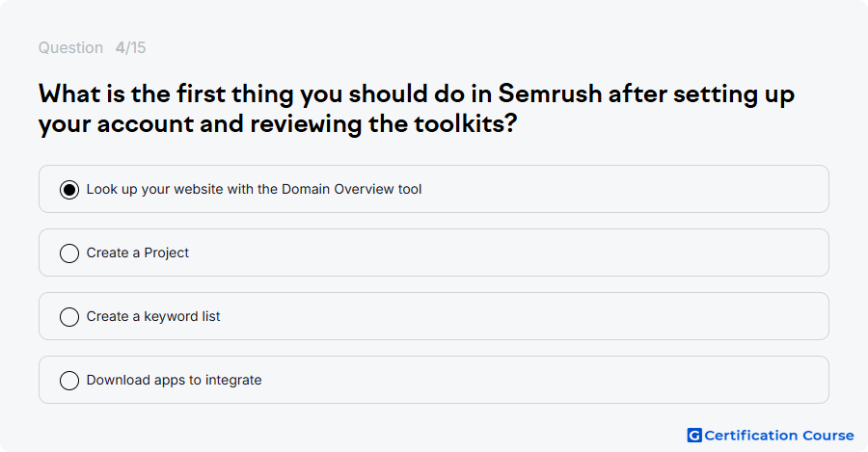The image size is (868, 452).
Task: Select the empty area of keyword list card
Action: click(524, 316)
